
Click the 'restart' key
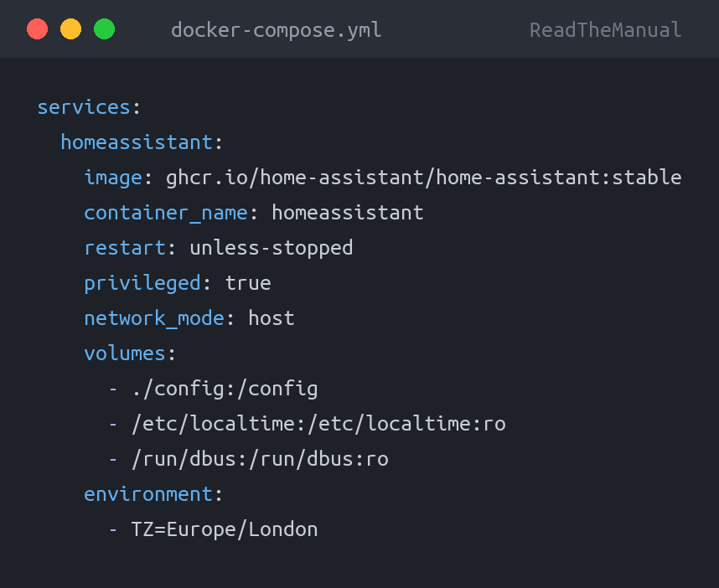point(125,248)
